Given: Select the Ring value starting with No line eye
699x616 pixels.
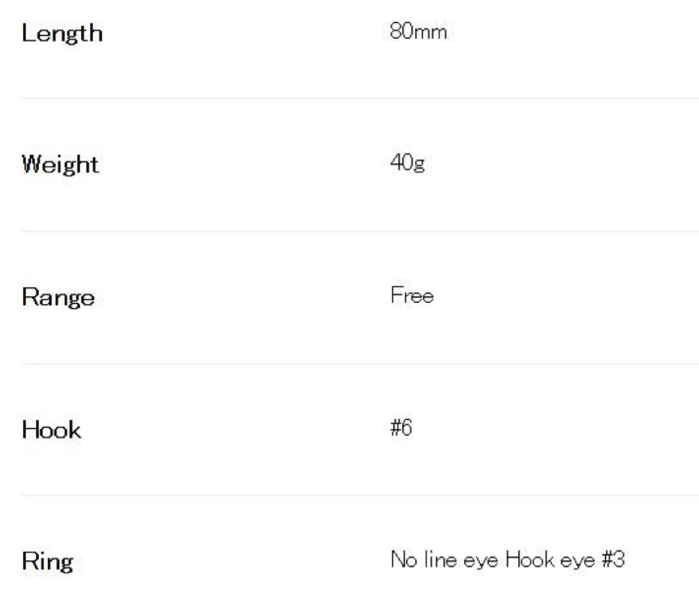Looking at the screenshot, I should point(507,559).
